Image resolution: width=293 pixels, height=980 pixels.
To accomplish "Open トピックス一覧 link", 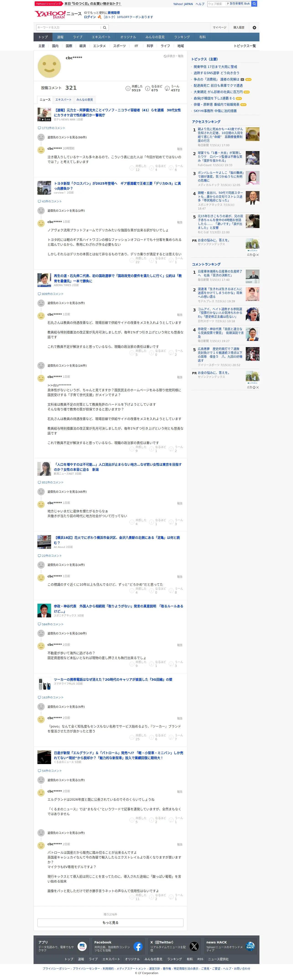I will pyautogui.click(x=245, y=46).
